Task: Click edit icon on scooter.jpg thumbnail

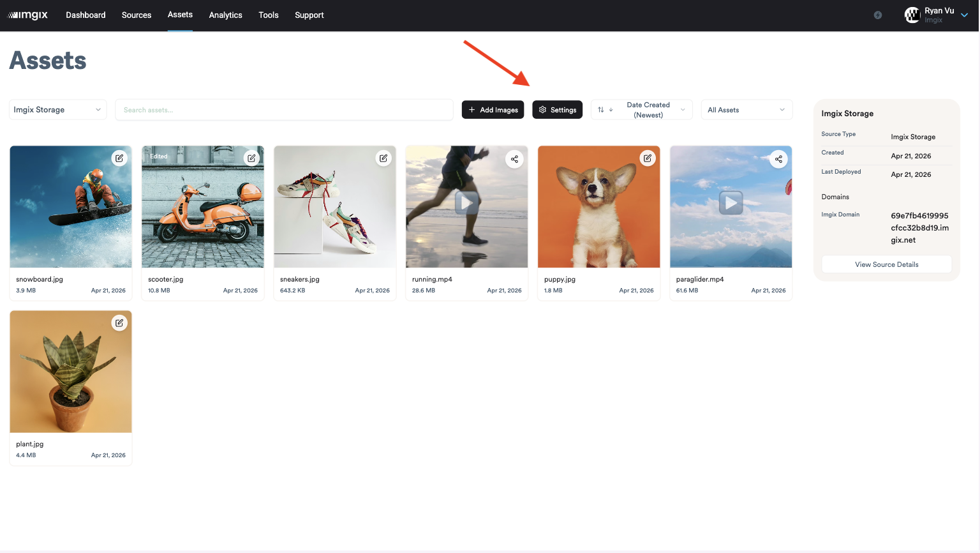Action: tap(251, 158)
